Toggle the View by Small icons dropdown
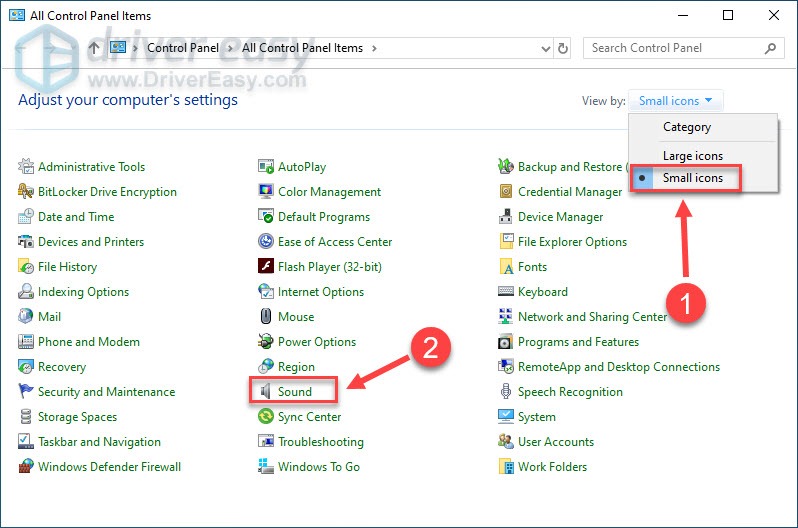Screen dimensions: 798x528 coord(678,101)
